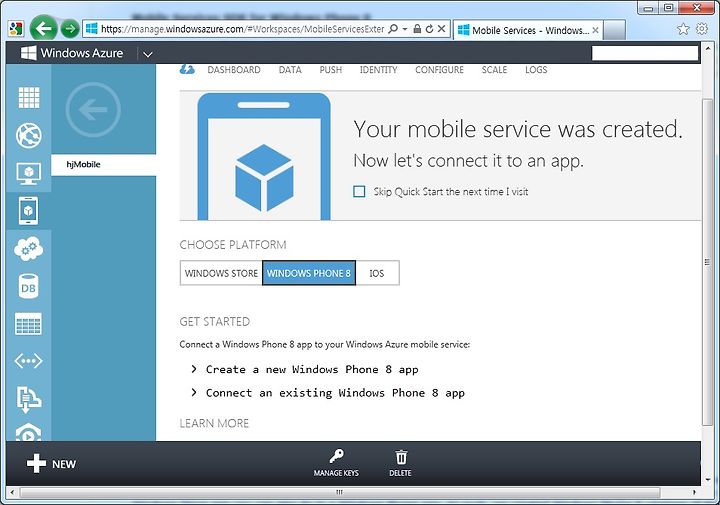Open SQL Databases DB icon in sidebar

[x=28, y=287]
